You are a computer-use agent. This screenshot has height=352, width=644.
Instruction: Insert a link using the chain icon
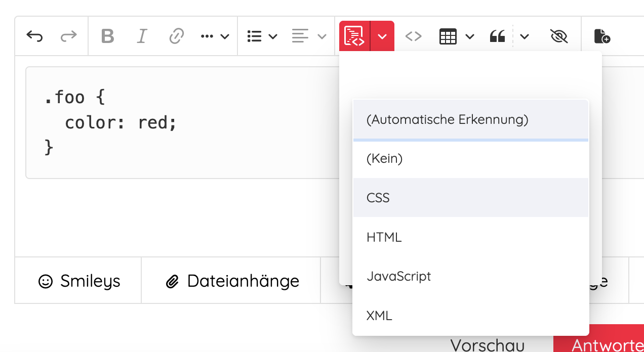tap(176, 36)
